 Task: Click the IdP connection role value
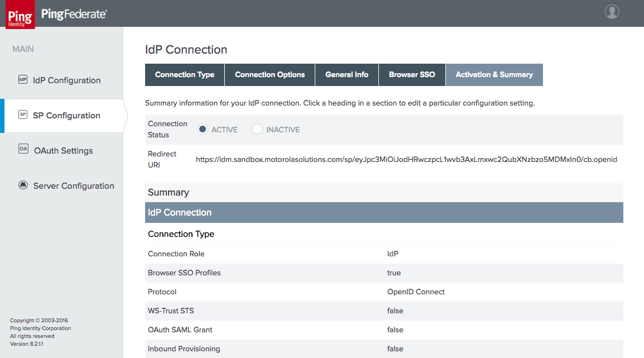point(393,254)
